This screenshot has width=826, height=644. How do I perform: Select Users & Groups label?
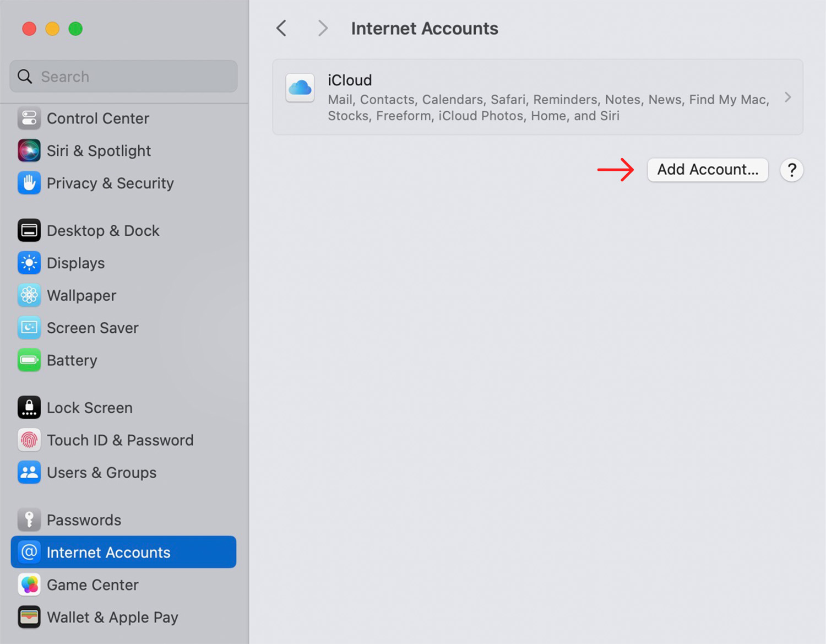click(101, 473)
